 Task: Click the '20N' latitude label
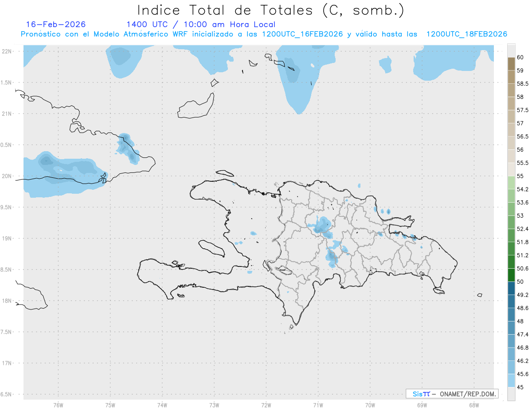click(7, 176)
